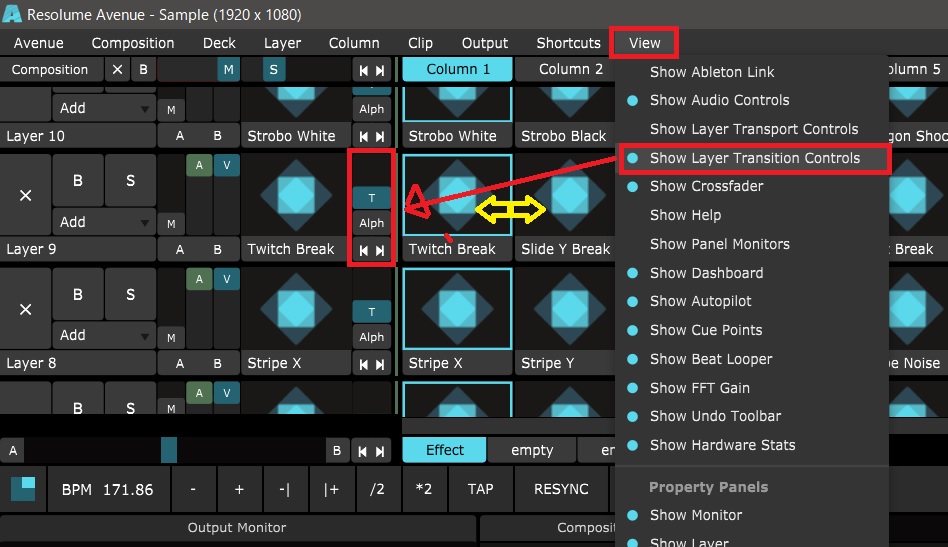Toggle Layer 9 video V fader button

point(227,165)
